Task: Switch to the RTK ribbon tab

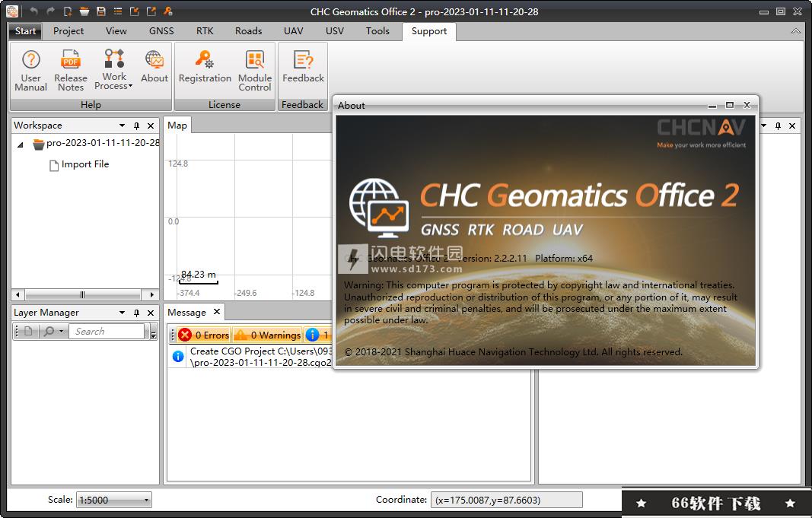Action: click(x=205, y=31)
